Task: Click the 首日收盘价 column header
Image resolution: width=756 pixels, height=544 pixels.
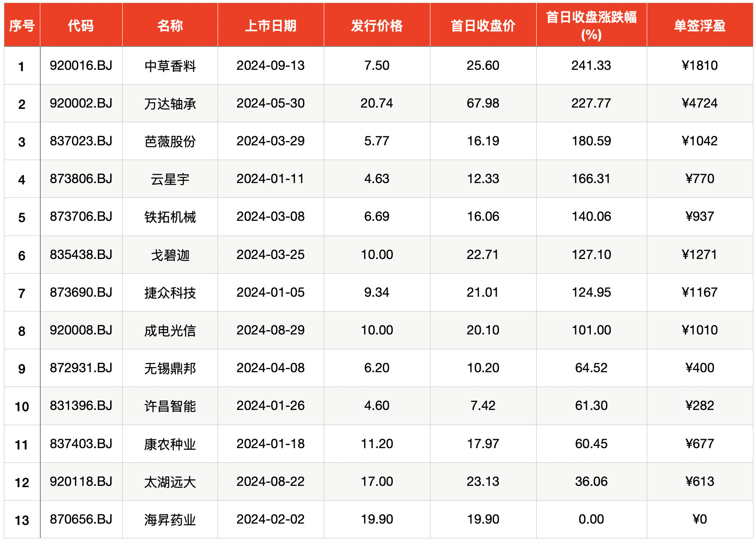Action: point(483,26)
